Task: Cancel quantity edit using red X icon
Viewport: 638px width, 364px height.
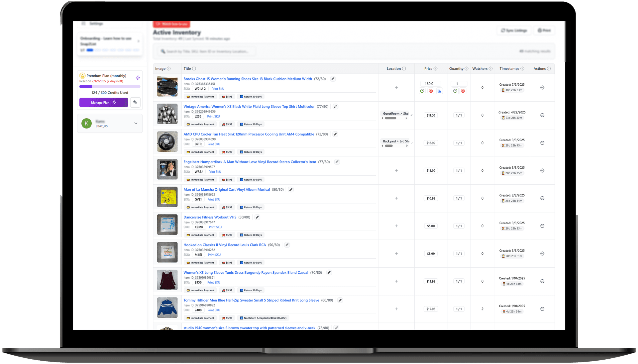Action: [x=463, y=91]
